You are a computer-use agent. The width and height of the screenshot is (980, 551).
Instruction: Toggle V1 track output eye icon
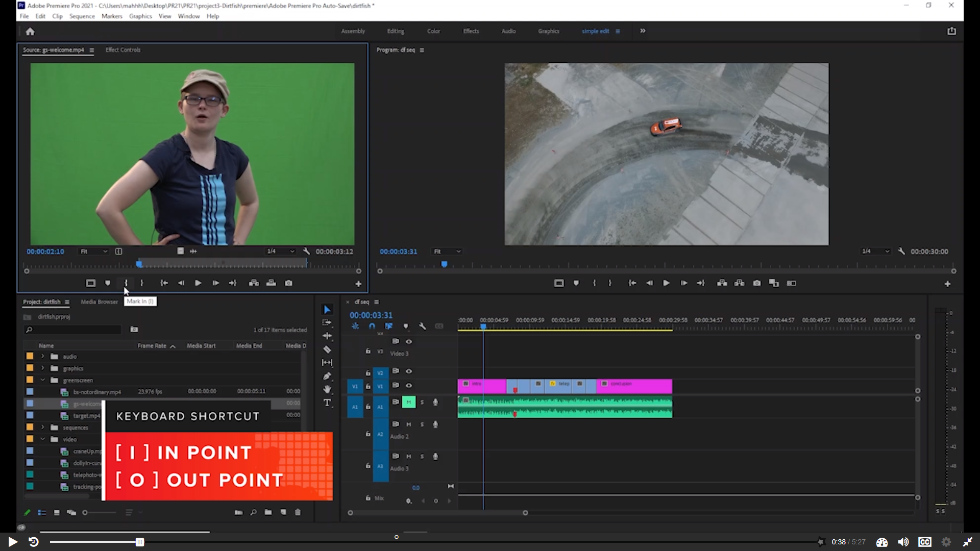(x=409, y=386)
